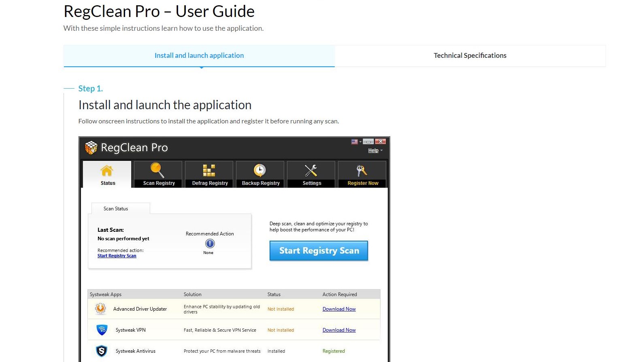Click the Status tab label

coord(108,183)
